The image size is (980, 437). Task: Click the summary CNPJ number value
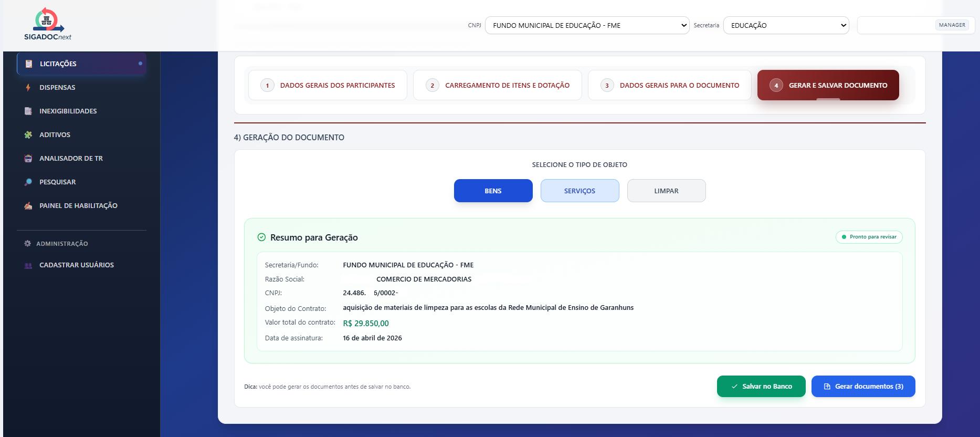point(371,293)
